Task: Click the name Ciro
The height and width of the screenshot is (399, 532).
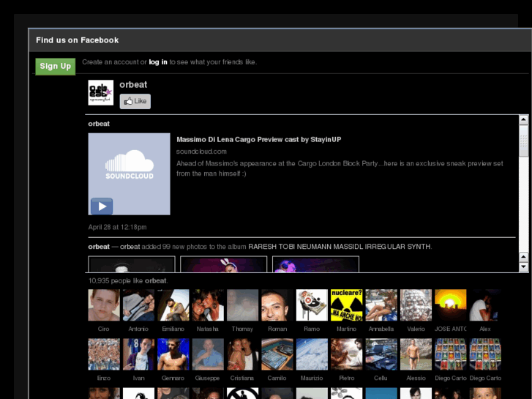Action: tap(103, 329)
